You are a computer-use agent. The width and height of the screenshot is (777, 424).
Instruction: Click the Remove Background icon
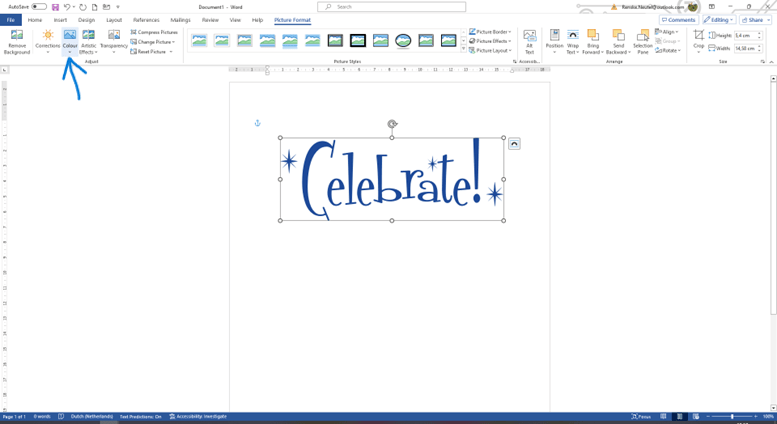[x=17, y=36]
